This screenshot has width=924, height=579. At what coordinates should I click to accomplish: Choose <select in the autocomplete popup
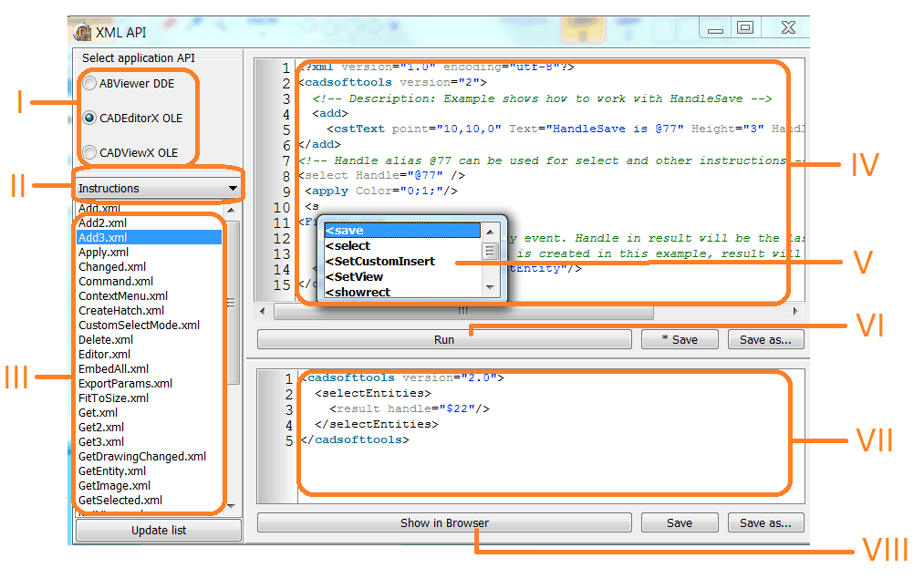[402, 245]
